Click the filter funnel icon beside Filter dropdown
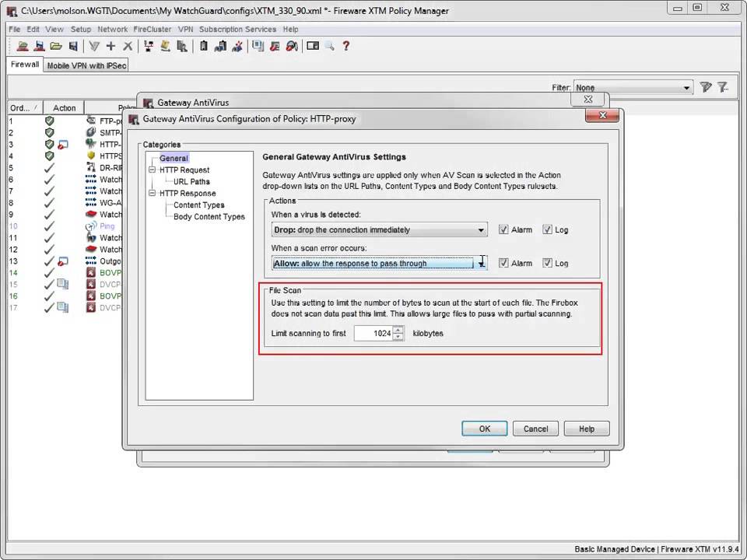The height and width of the screenshot is (560, 747). 705,87
